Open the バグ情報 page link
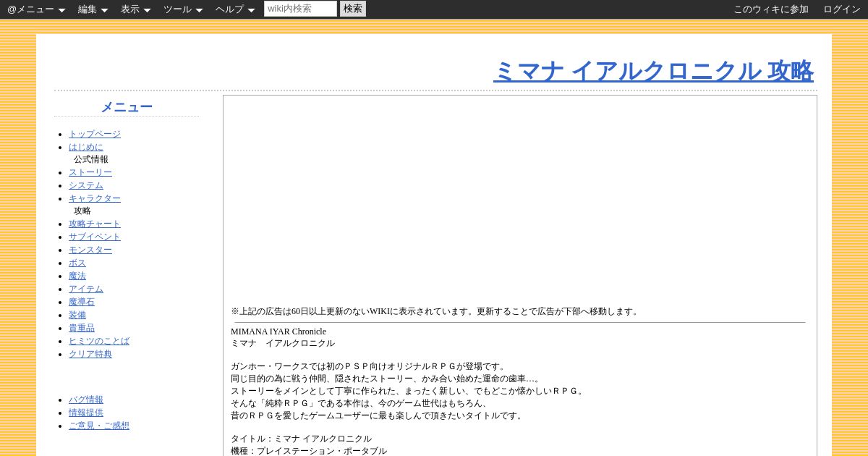This screenshot has height=456, width=868. 86,400
